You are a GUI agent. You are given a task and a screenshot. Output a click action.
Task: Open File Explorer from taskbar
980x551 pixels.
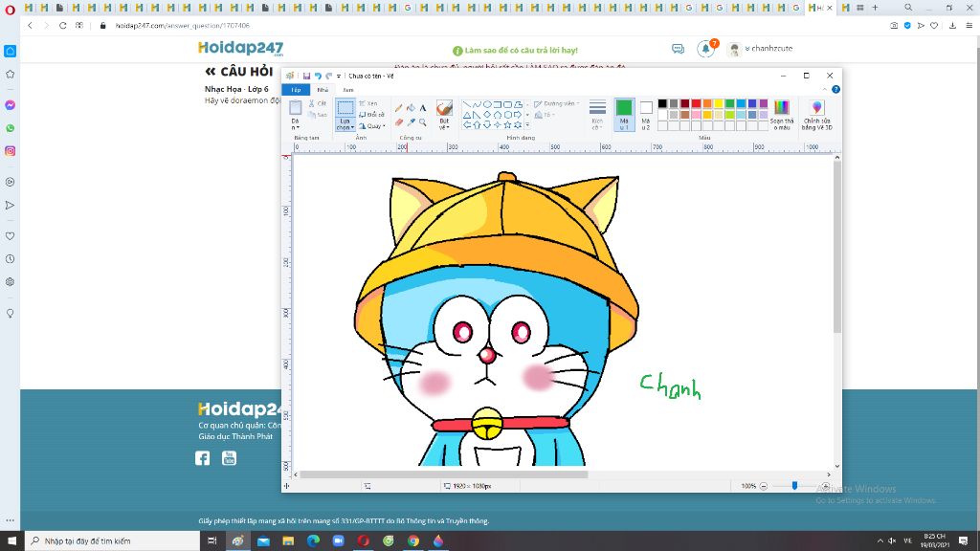click(x=288, y=541)
